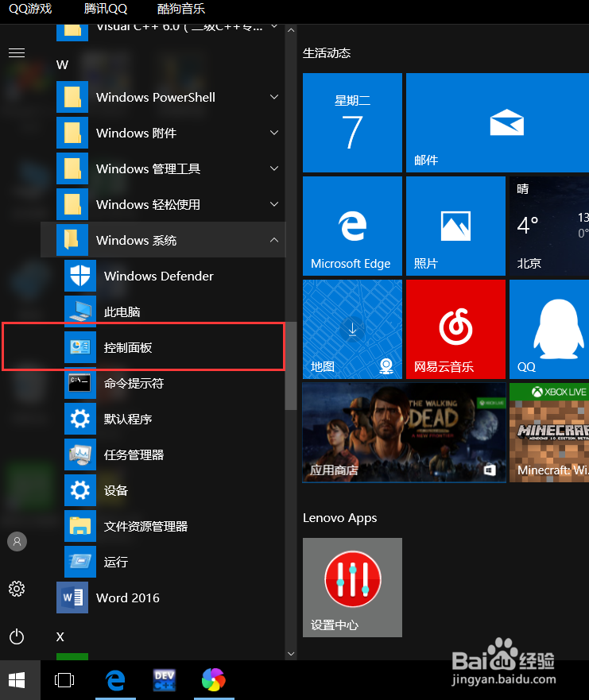
Task: Open Settings gear in left rail
Action: [17, 589]
